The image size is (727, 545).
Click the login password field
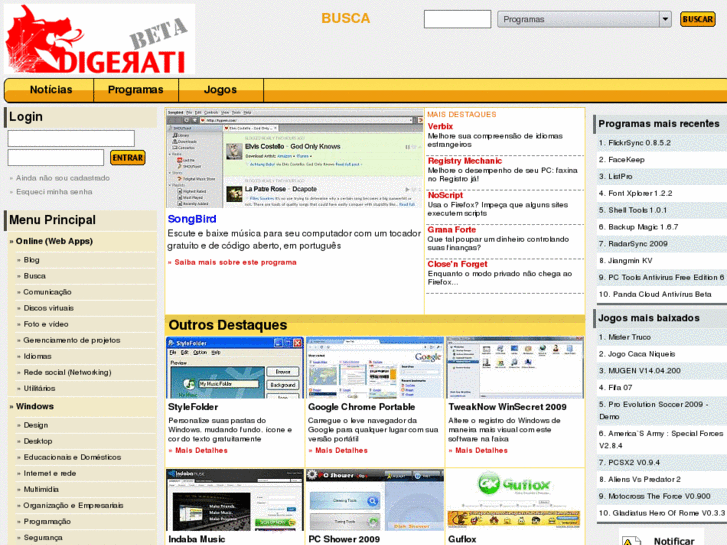(56, 158)
